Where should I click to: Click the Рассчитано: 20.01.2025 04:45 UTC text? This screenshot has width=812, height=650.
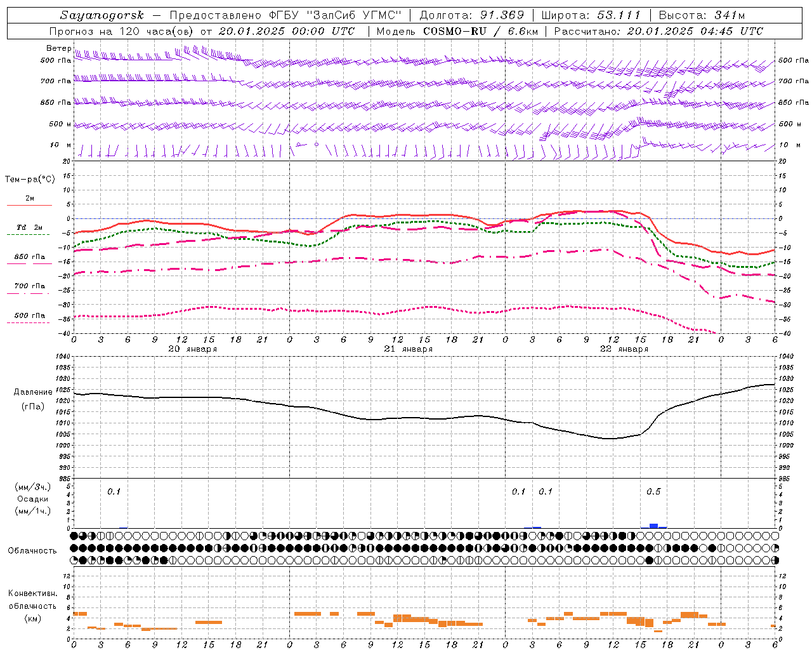(658, 31)
